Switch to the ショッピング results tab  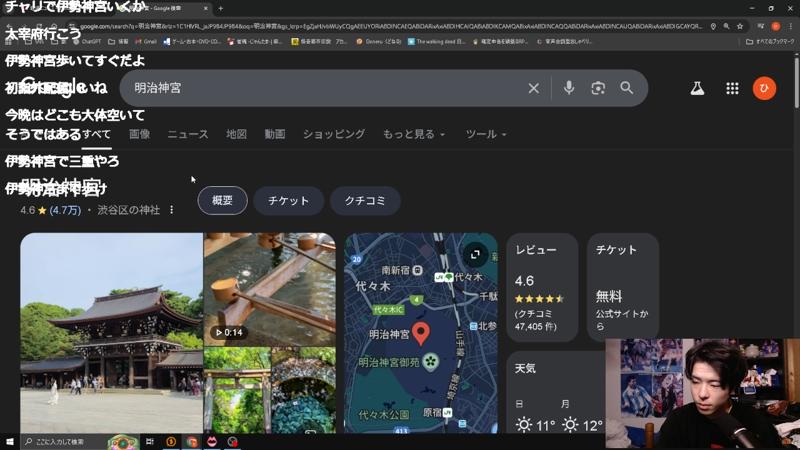pyautogui.click(x=334, y=134)
